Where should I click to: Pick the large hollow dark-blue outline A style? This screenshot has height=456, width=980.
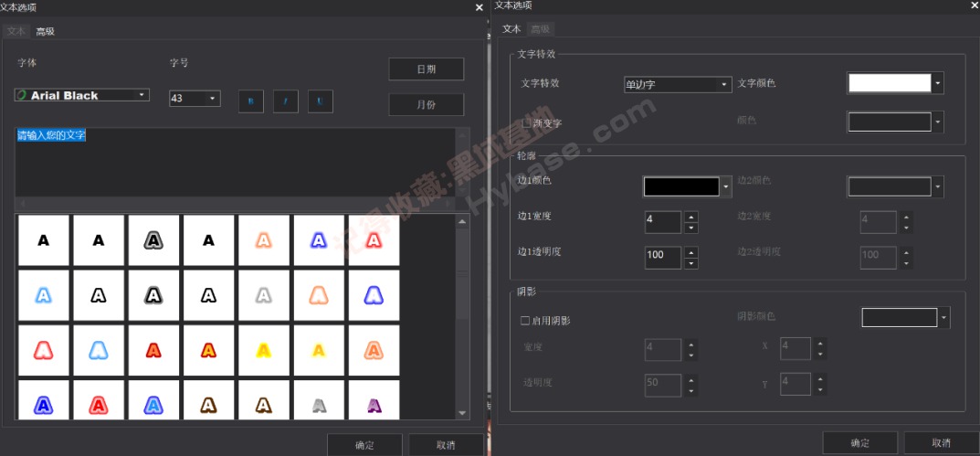point(374,294)
